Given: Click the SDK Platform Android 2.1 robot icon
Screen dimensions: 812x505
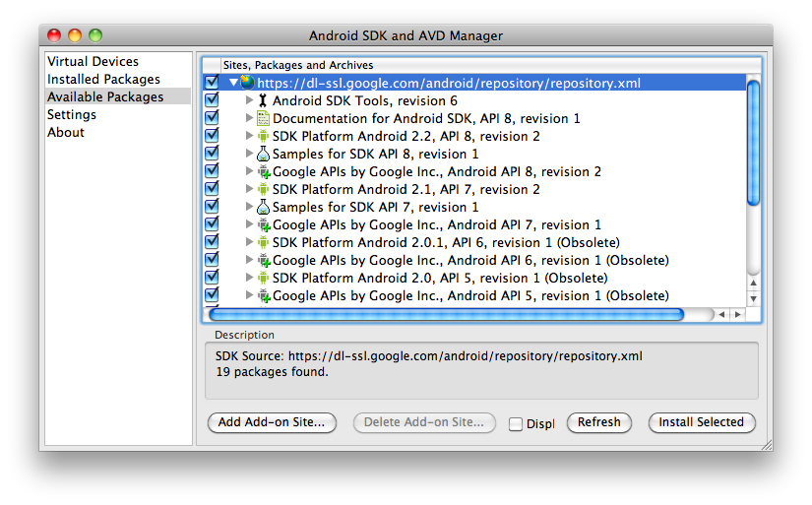Looking at the screenshot, I should [263, 189].
